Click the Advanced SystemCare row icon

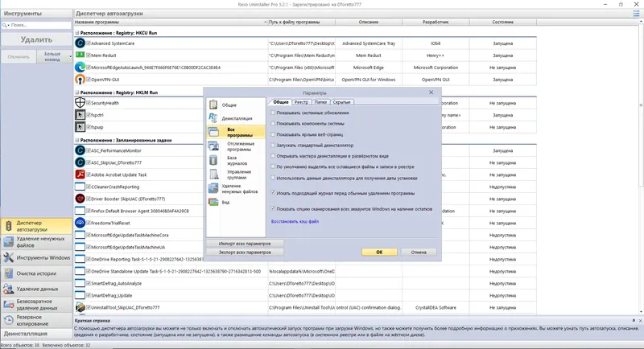click(x=80, y=43)
